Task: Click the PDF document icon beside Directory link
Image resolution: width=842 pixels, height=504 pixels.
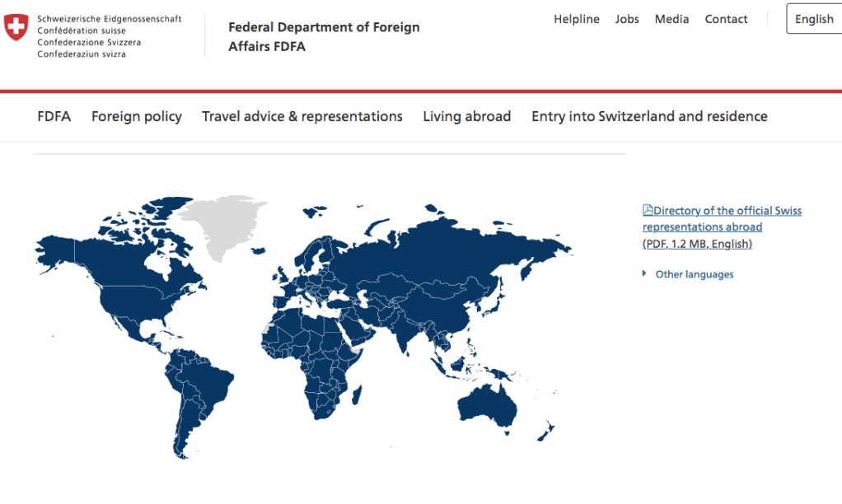Action: coord(648,211)
